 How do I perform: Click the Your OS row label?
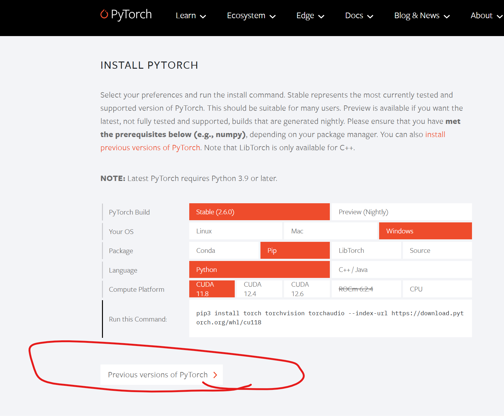point(121,231)
